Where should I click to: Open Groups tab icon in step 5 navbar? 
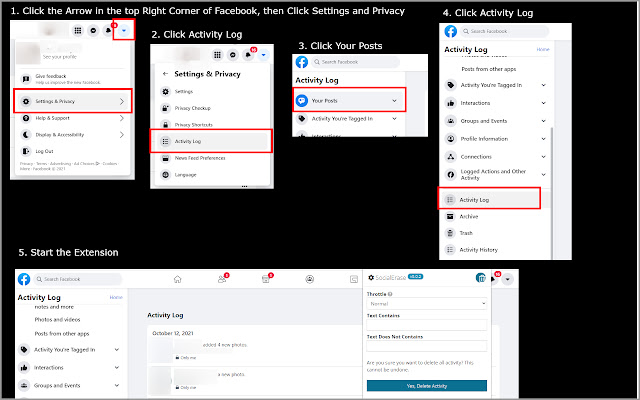(310, 279)
